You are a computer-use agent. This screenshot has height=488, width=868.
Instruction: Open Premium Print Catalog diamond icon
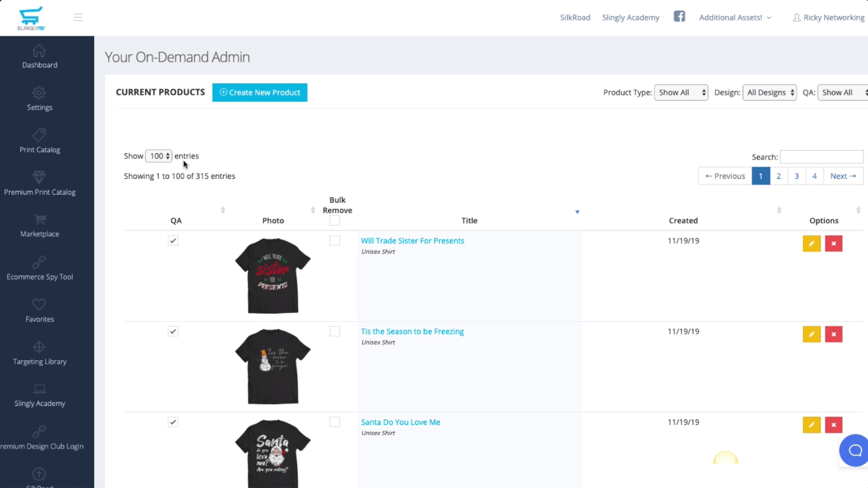pyautogui.click(x=39, y=177)
